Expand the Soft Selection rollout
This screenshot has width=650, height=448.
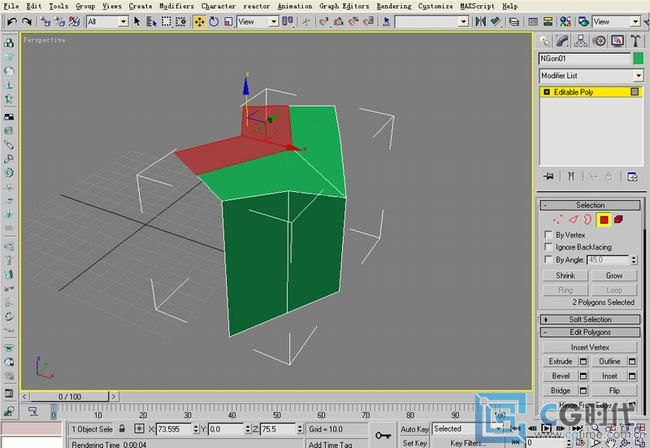pyautogui.click(x=590, y=319)
